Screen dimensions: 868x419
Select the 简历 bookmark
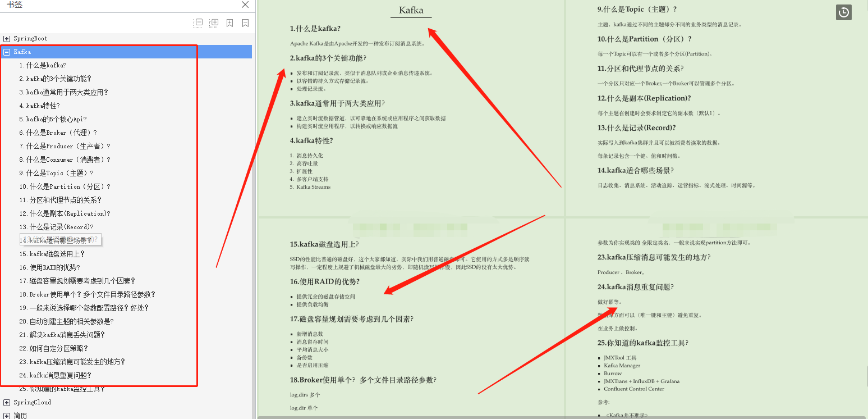click(x=20, y=416)
